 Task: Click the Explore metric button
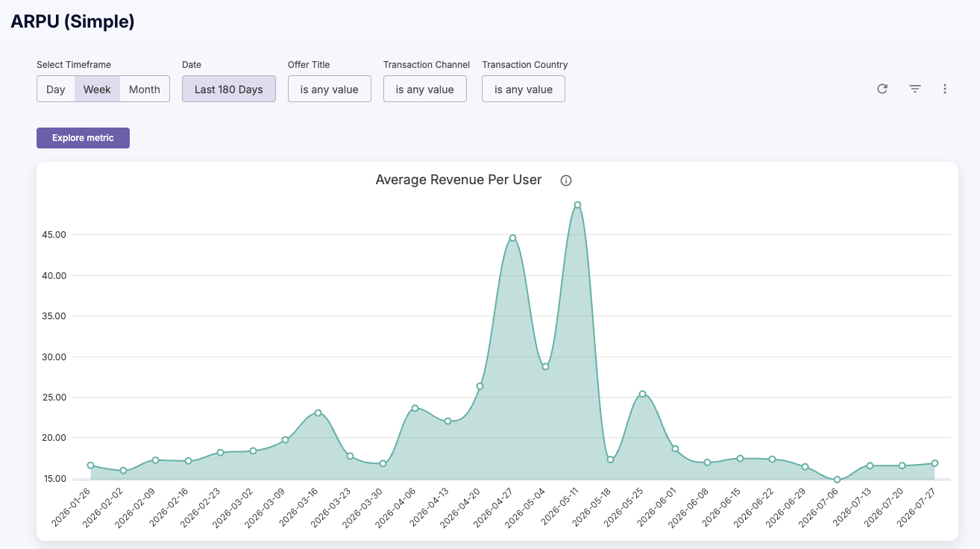click(x=83, y=138)
